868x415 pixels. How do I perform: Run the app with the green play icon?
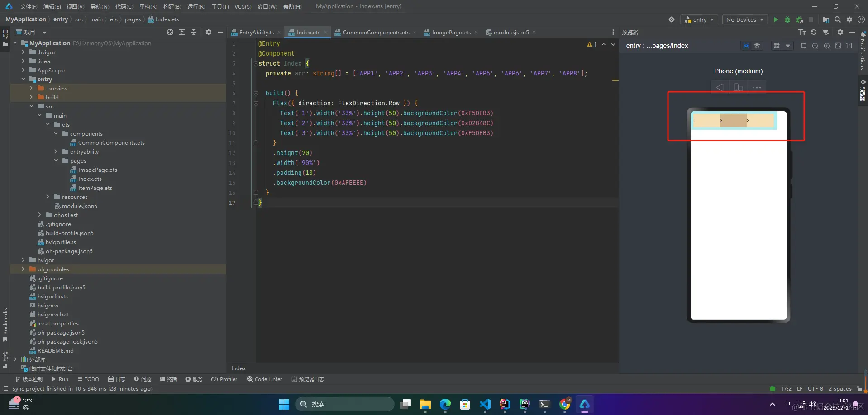coord(776,19)
